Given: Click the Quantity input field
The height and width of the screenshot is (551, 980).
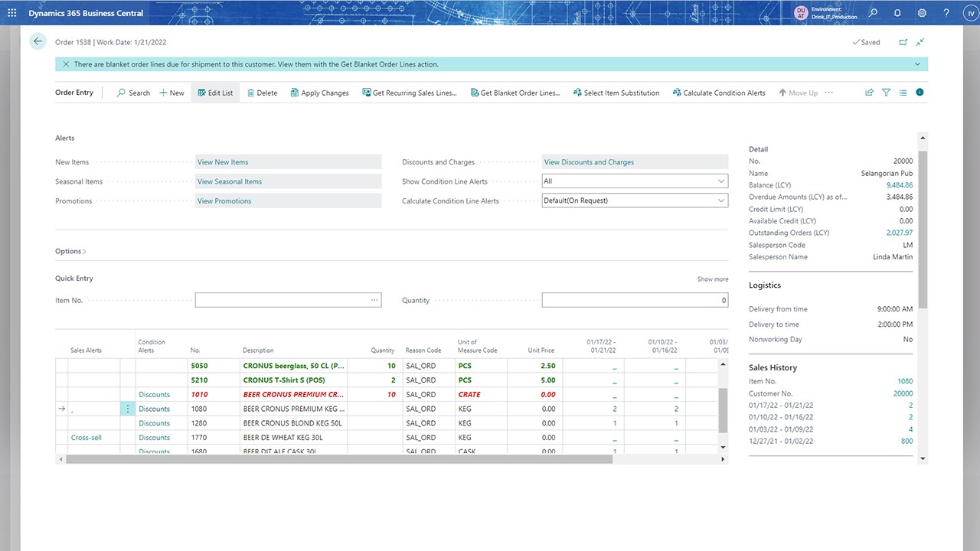Looking at the screenshot, I should pyautogui.click(x=635, y=300).
